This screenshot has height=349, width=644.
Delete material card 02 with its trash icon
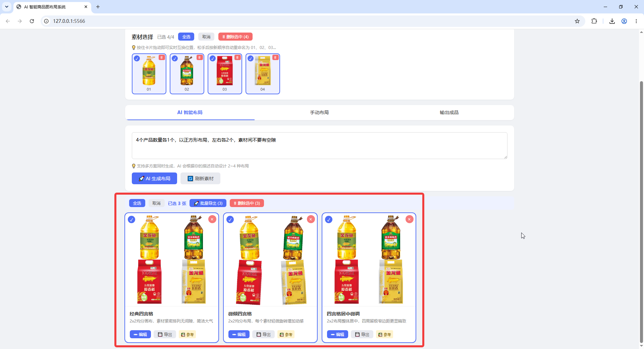point(200,57)
